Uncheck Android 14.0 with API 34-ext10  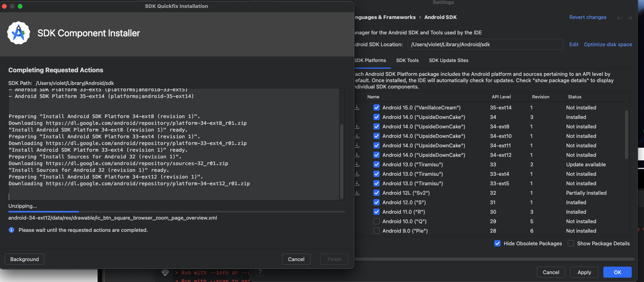click(377, 136)
